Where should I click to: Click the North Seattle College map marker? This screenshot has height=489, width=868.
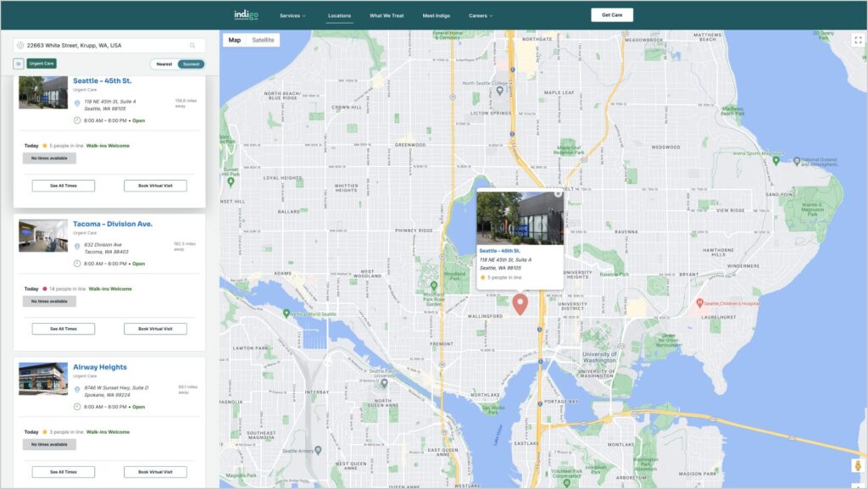click(x=499, y=90)
